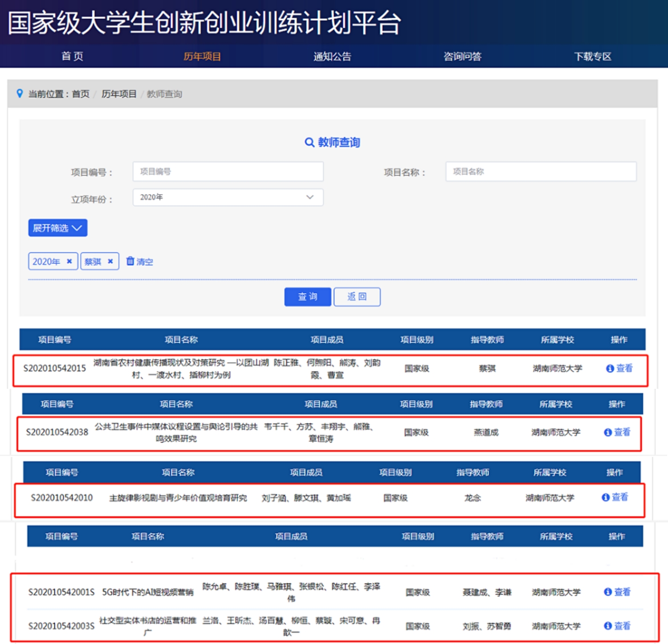Remove the 蔡骐 filter tag

(110, 261)
